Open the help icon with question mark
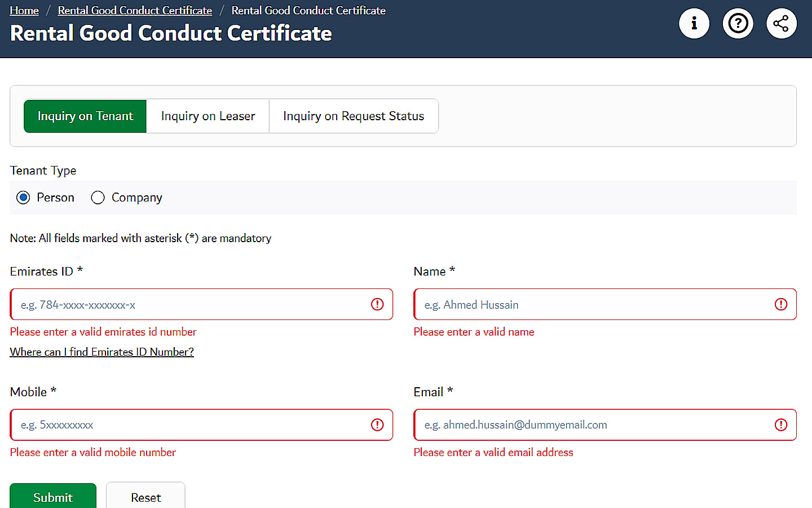The width and height of the screenshot is (812, 508). tap(738, 23)
